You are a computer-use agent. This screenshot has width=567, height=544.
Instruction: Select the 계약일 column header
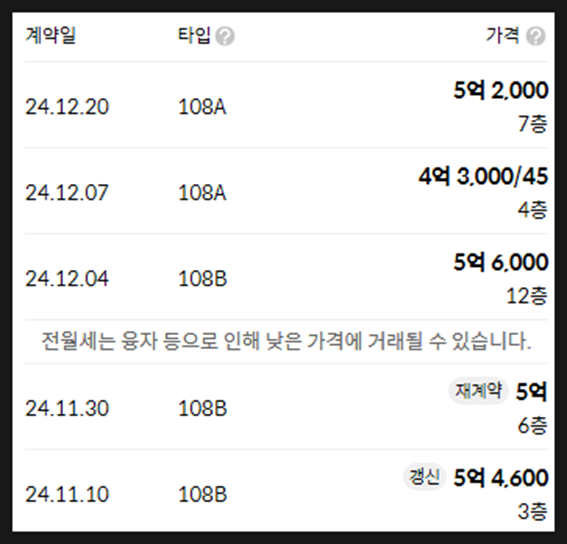pos(51,35)
